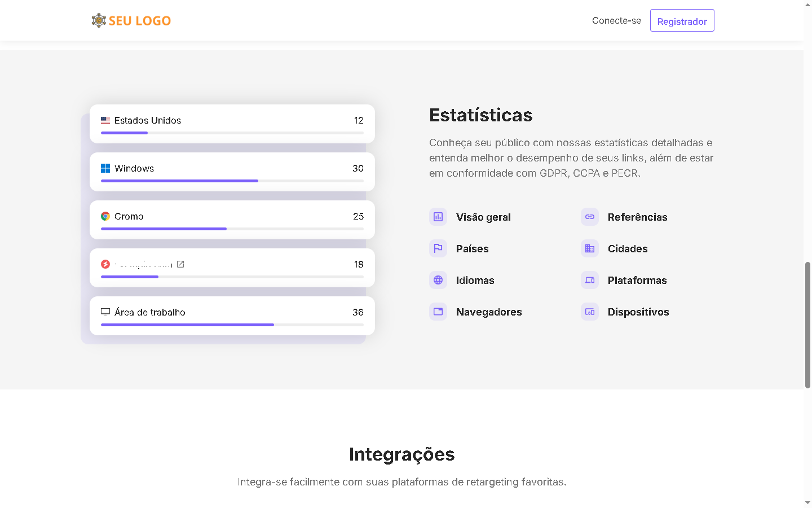Click the Windows progress bar
This screenshot has width=812, height=508.
[232, 181]
